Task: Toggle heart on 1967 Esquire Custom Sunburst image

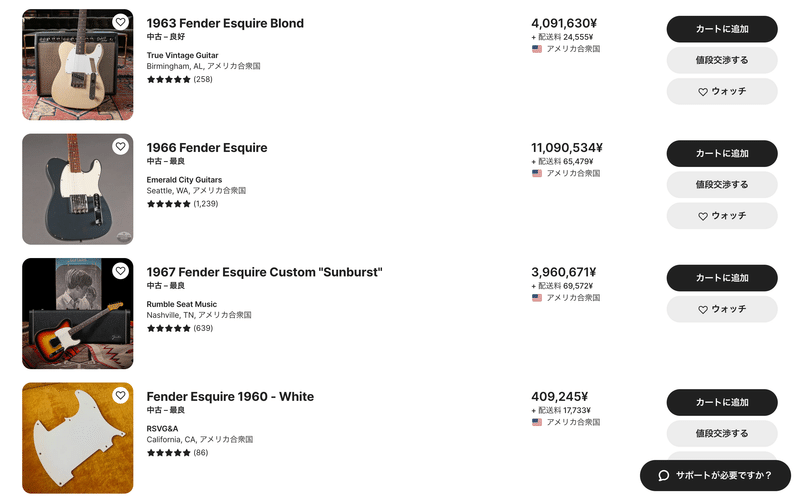Action: click(120, 271)
